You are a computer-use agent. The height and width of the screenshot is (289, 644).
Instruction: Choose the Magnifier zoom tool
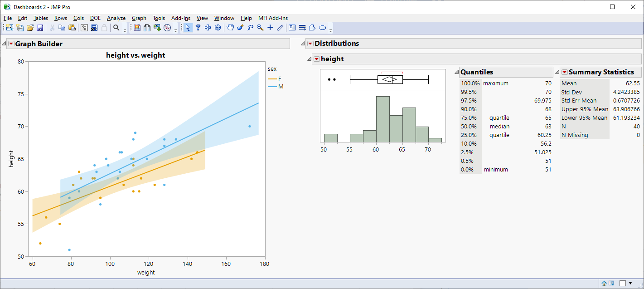pos(259,28)
